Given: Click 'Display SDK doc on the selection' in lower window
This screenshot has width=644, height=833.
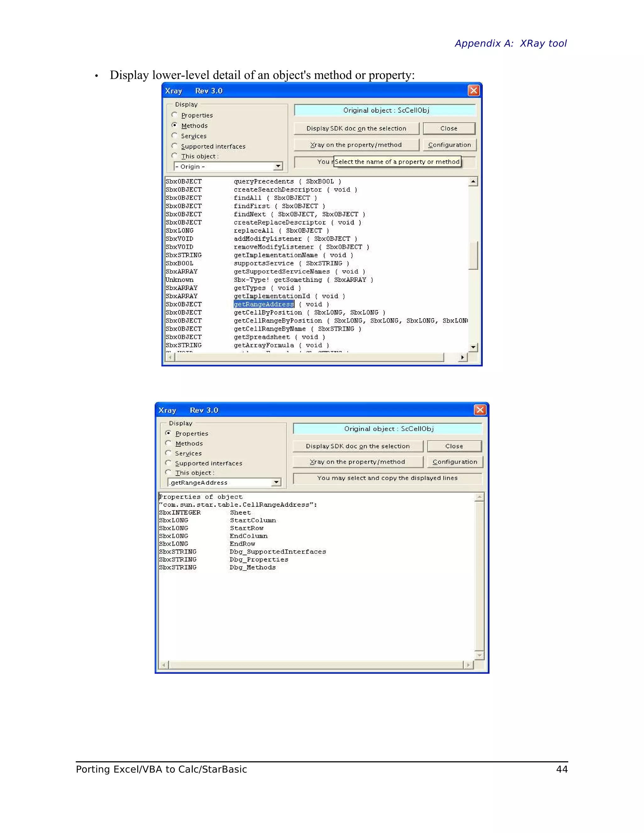Looking at the screenshot, I should pos(358,446).
